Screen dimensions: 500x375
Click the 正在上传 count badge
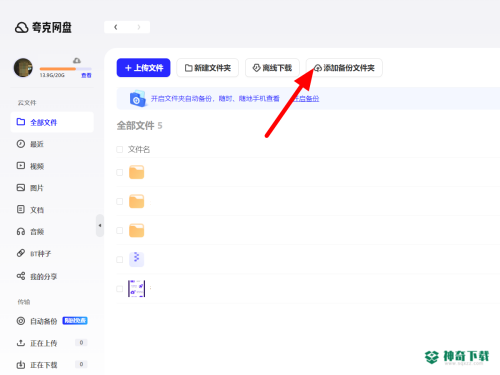coord(81,343)
